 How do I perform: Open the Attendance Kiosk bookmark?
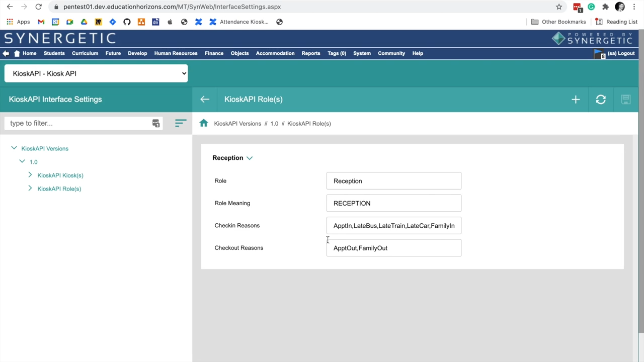click(239, 22)
